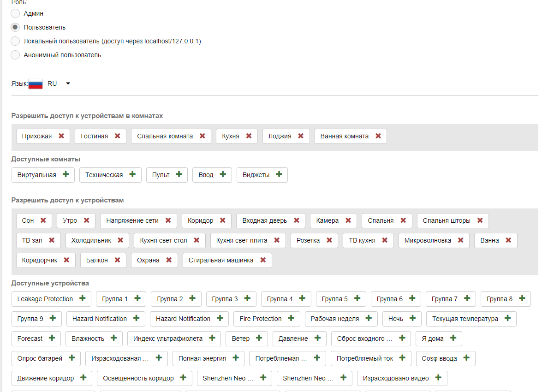Add Fire Protection device with plus
This screenshot has width=542, height=392.
point(291,318)
